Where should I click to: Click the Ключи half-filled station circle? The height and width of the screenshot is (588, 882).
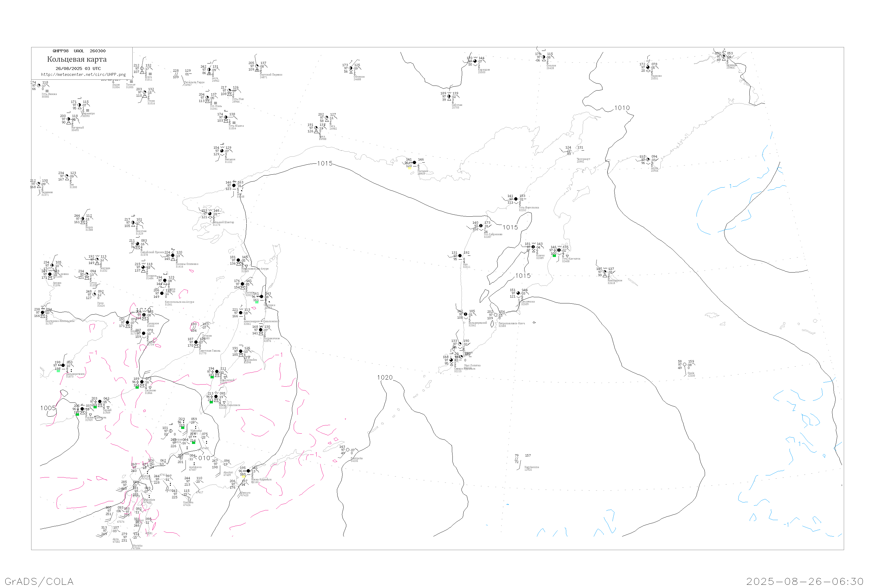[533, 247]
